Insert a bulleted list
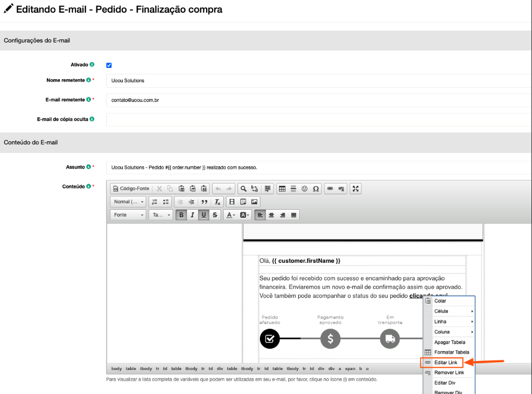 tap(166, 202)
